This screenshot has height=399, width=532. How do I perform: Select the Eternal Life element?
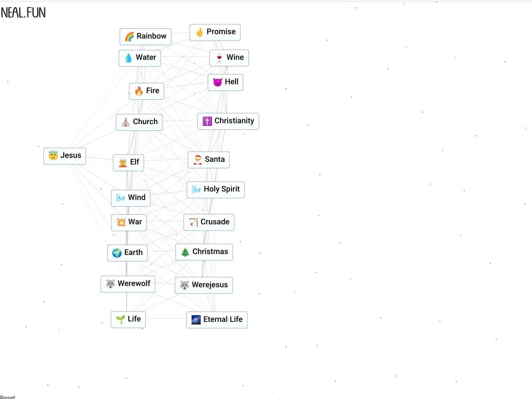pos(217,320)
